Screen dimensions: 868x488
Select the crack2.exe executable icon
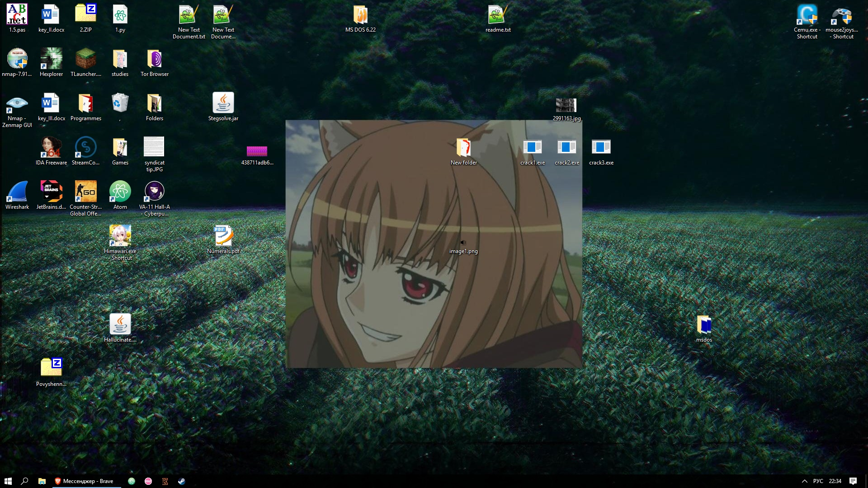coord(566,147)
